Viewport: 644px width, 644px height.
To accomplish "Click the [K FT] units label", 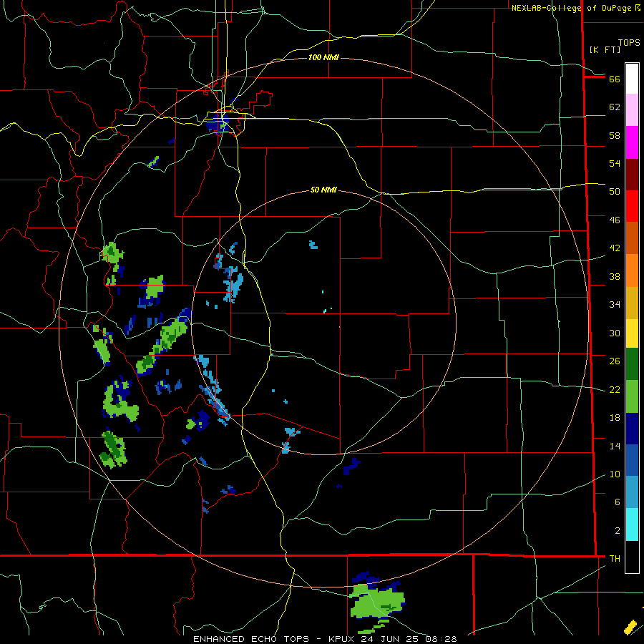I will pos(605,49).
